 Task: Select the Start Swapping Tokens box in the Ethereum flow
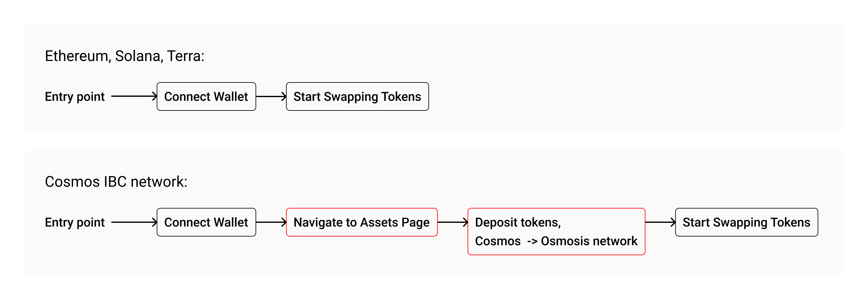[x=358, y=96]
